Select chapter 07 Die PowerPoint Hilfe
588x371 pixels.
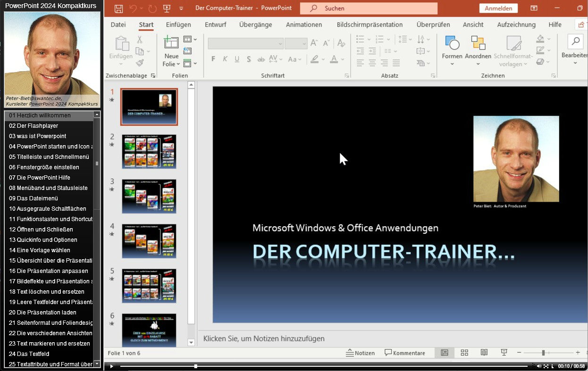(40, 177)
